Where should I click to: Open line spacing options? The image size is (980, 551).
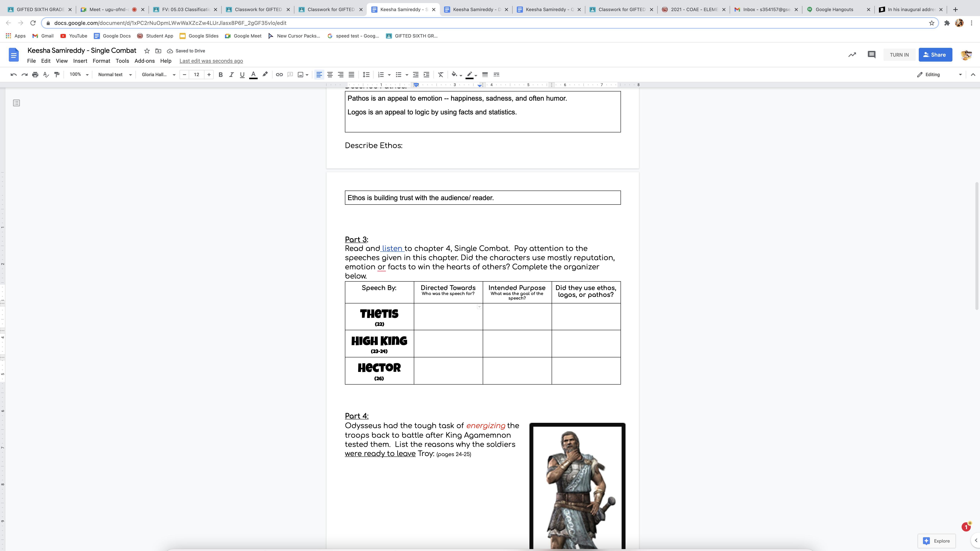coord(366,75)
